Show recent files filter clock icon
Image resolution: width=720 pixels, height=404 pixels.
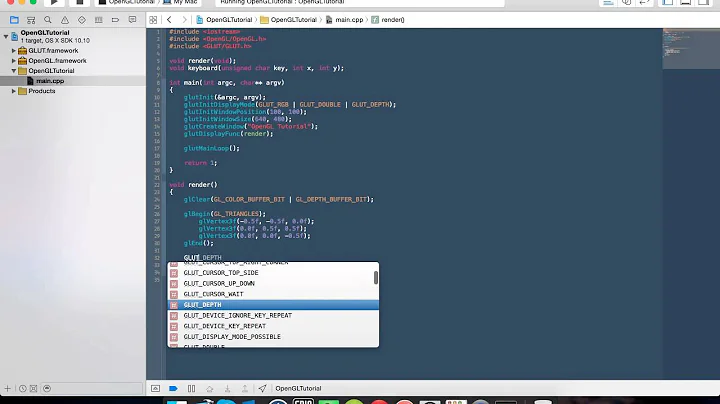pyautogui.click(x=22, y=388)
